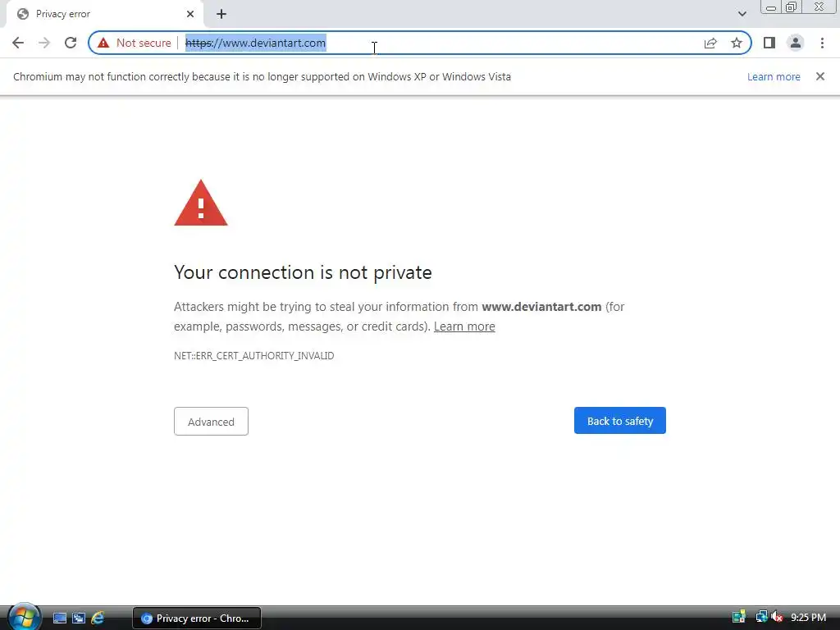
Task: Reload the current page
Action: click(71, 43)
